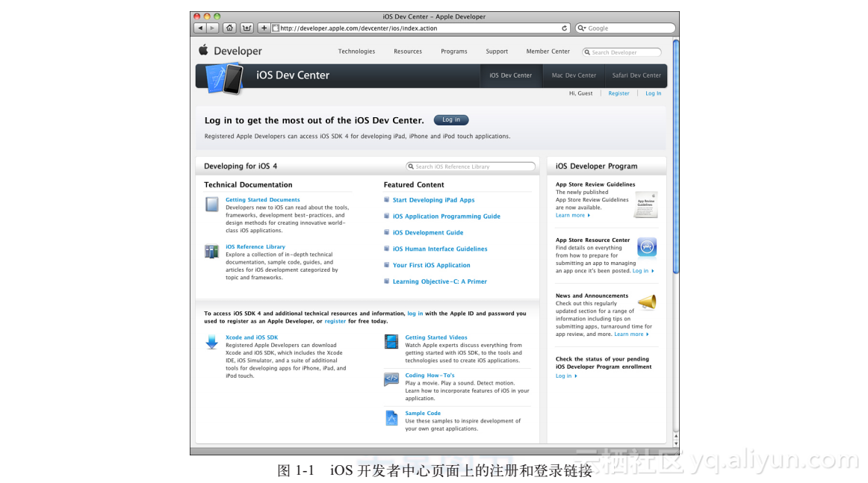
Task: Click Learn more under App Store Review Guidelines
Action: pos(573,216)
